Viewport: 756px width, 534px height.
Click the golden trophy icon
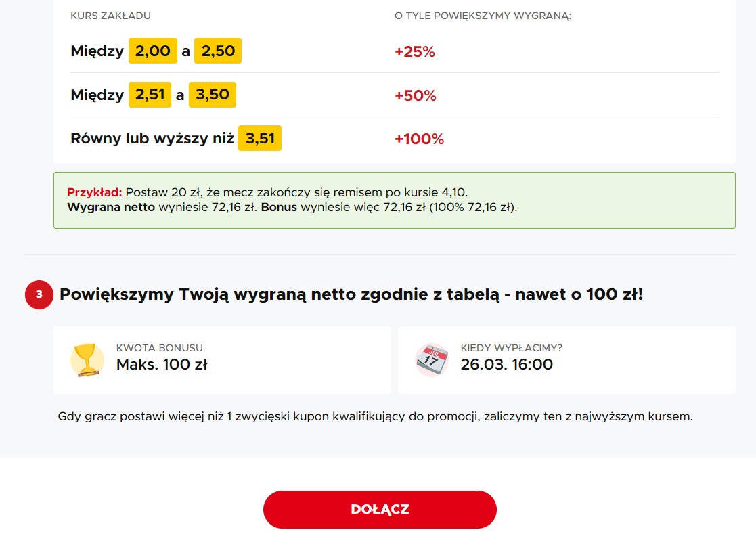pos(87,359)
